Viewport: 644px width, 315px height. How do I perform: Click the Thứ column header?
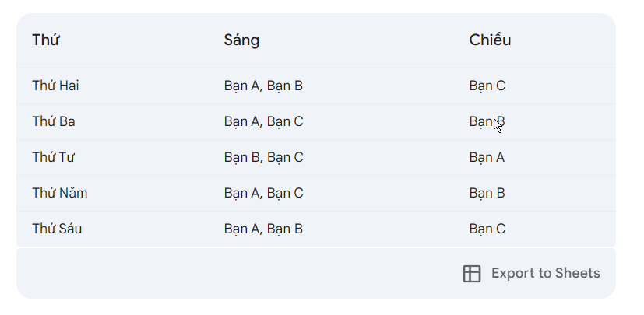(x=46, y=40)
